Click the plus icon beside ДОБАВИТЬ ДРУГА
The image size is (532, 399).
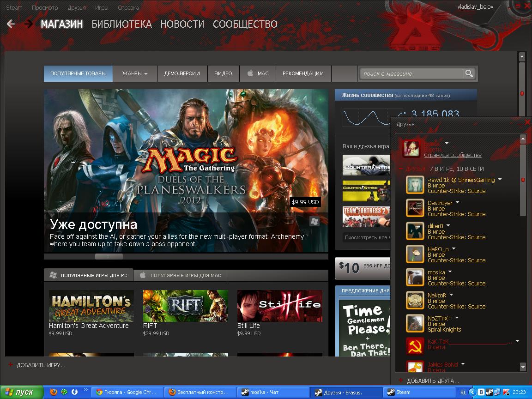coord(401,381)
